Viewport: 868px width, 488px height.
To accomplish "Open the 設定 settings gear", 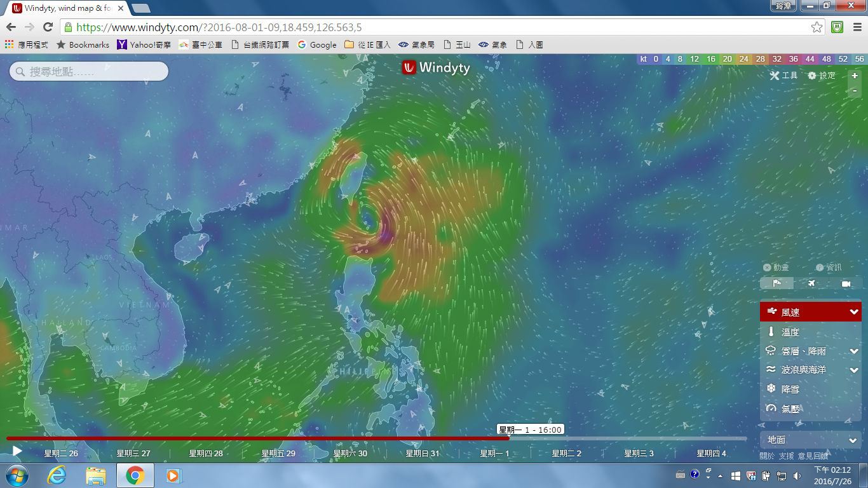I will point(822,76).
